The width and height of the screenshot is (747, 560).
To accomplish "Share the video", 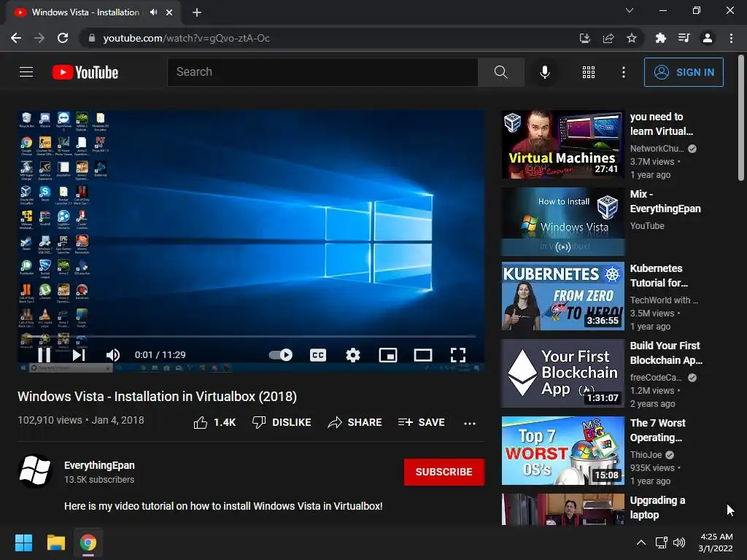I will click(x=355, y=422).
